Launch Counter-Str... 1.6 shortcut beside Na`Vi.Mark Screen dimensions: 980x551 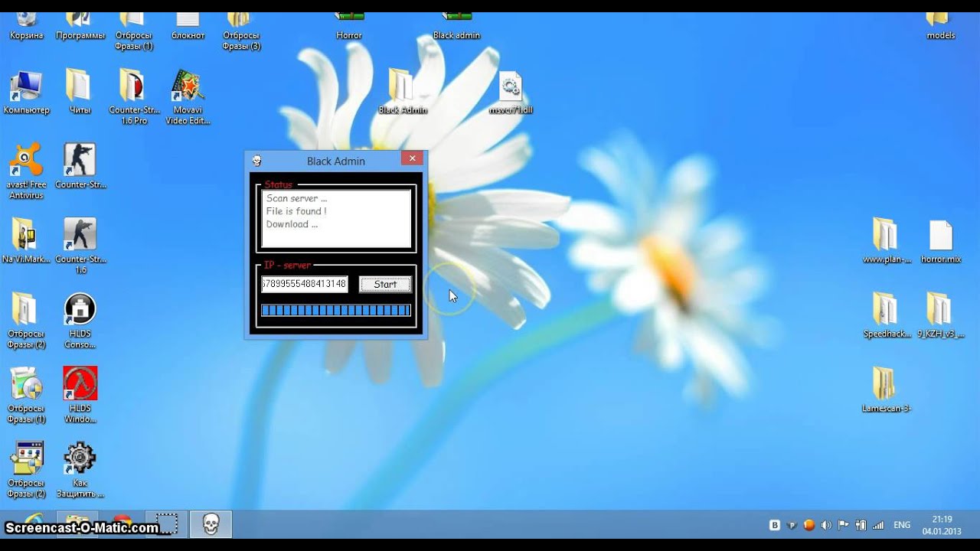80,246
